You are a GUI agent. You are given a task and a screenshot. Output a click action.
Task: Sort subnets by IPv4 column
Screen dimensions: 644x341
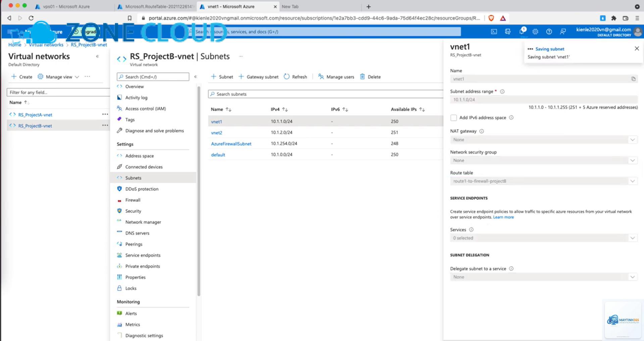[x=279, y=110]
